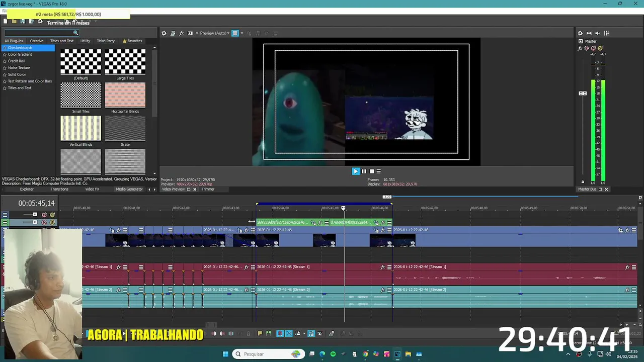Open the Preview (Auto) quality dropdown
644x362 pixels.
[215, 33]
